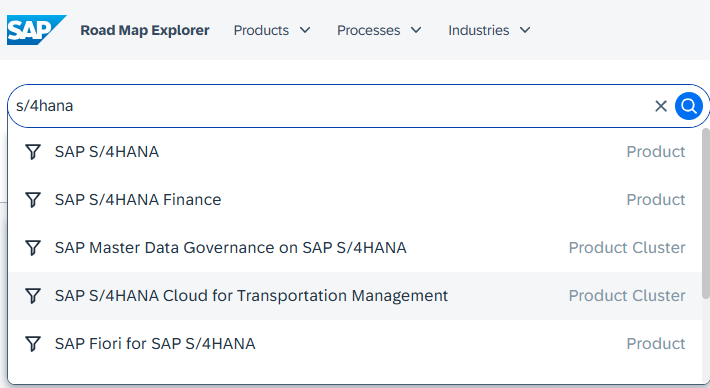The width and height of the screenshot is (710, 388).
Task: Click filter icon beside SAP Master Data Governance
Action: (33, 248)
